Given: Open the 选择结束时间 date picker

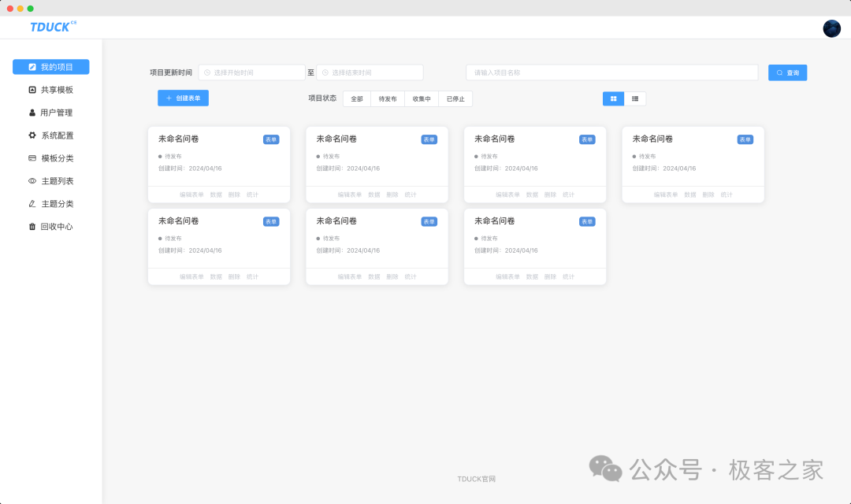Looking at the screenshot, I should click(x=370, y=72).
